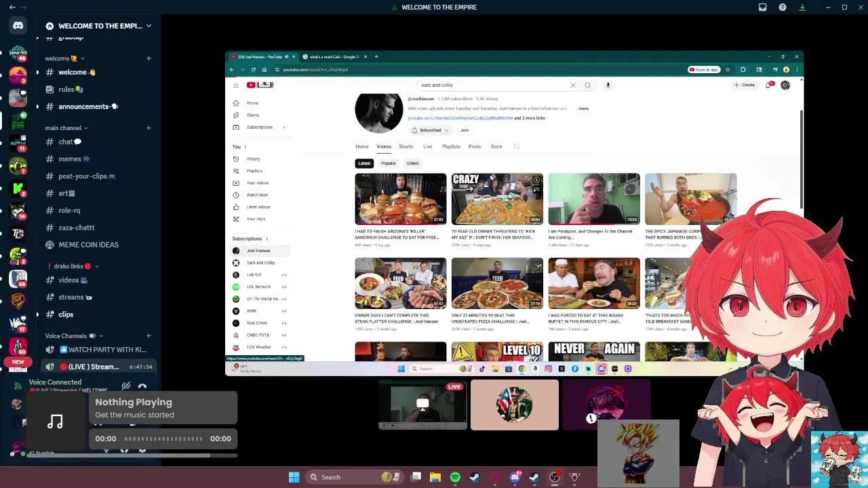Screen dimensions: 868x488
Task: Click browser reload icon in streamed window
Action: 253,70
